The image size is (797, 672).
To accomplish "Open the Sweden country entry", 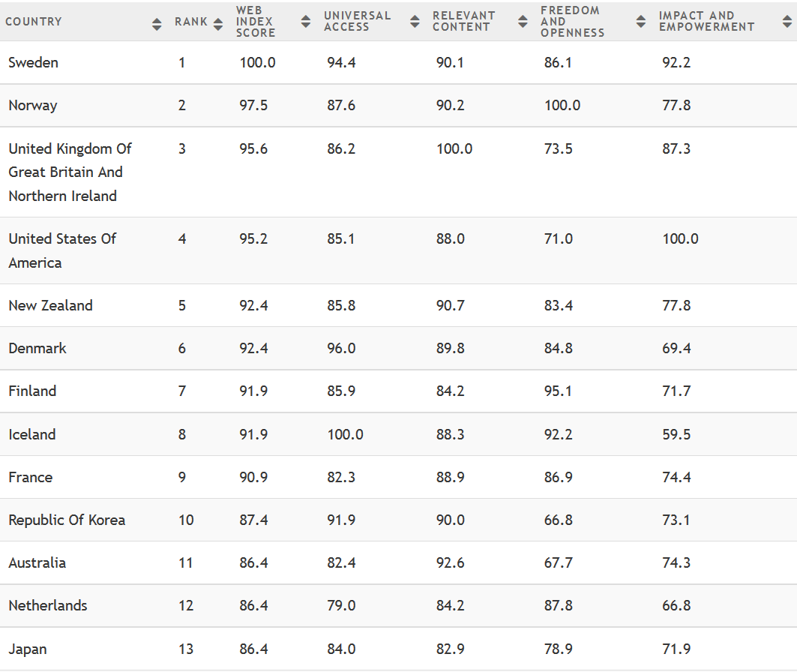I will (32, 62).
